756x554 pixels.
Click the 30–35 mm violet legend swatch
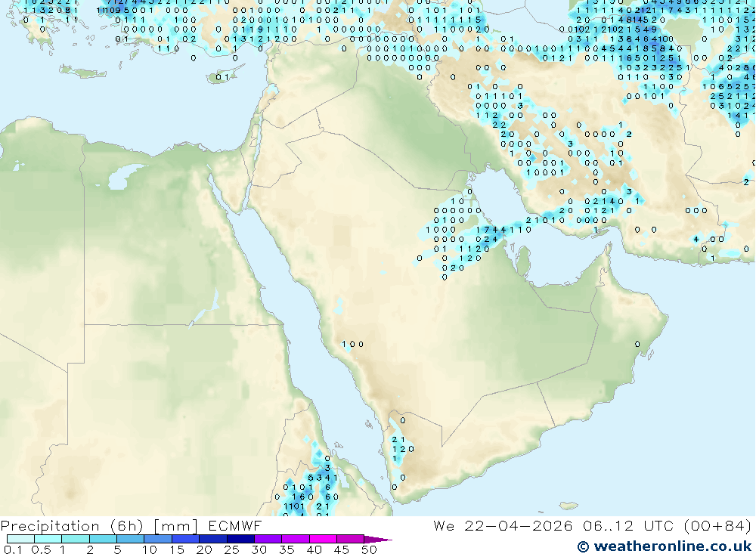[x=268, y=539]
